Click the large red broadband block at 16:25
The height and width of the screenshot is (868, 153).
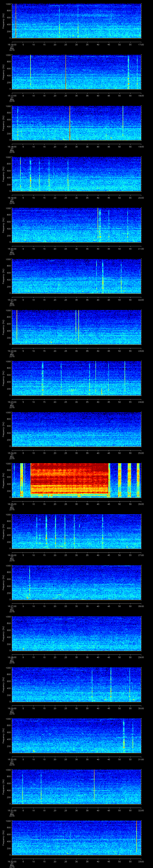70,479
